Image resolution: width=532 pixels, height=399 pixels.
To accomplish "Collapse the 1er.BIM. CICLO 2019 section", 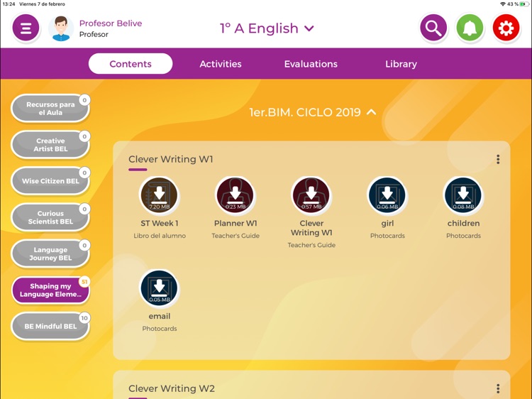I will click(313, 112).
